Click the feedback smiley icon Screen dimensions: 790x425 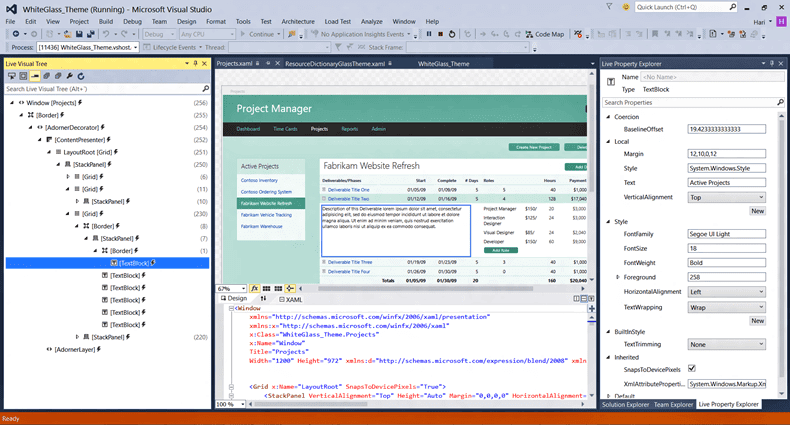pyautogui.click(x=625, y=7)
